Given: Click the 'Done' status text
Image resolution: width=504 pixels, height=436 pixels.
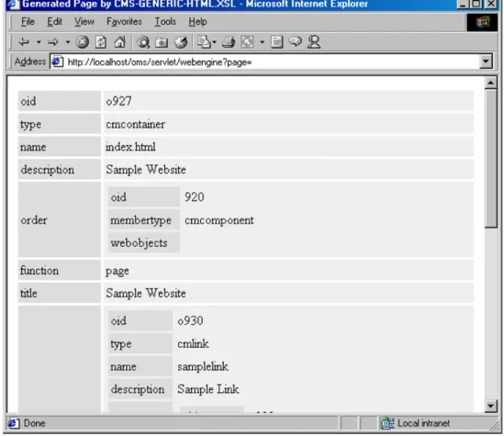Looking at the screenshot, I should click(34, 423).
